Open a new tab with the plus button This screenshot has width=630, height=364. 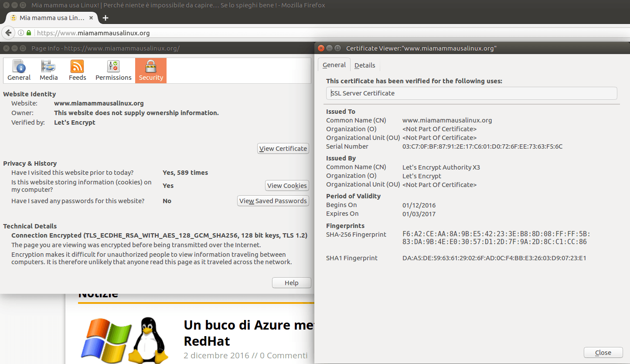105,18
